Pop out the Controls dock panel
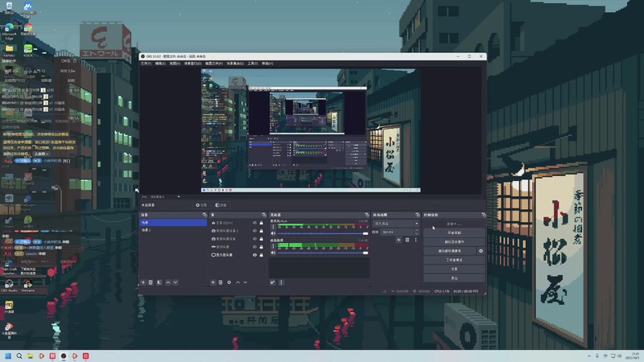 coord(484,215)
